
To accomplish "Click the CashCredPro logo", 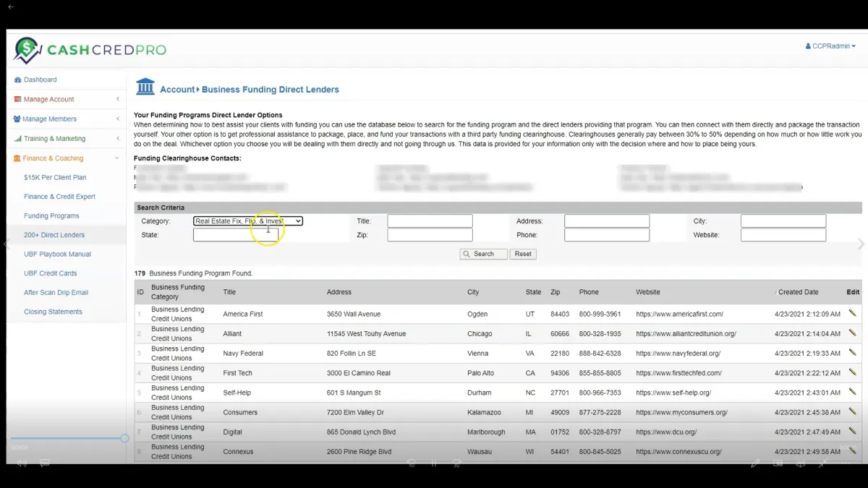I will pos(90,50).
